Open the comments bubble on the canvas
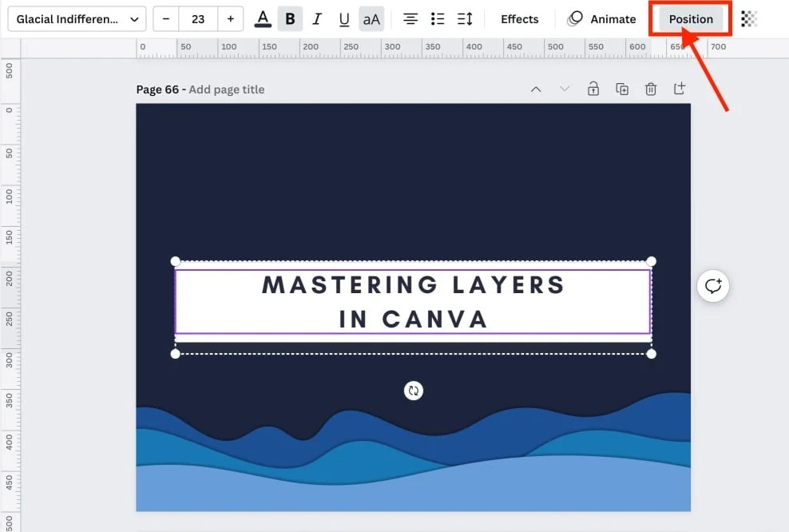Image resolution: width=789 pixels, height=532 pixels. [x=713, y=286]
